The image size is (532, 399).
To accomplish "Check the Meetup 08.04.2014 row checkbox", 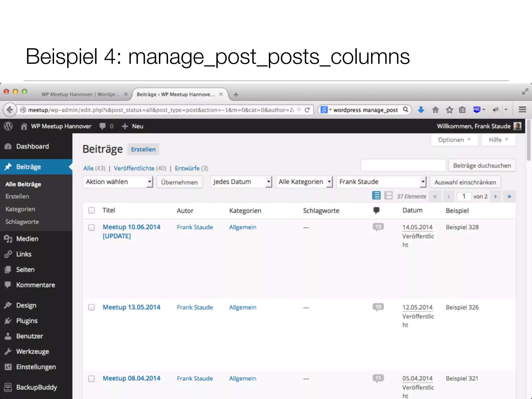I will tap(91, 379).
